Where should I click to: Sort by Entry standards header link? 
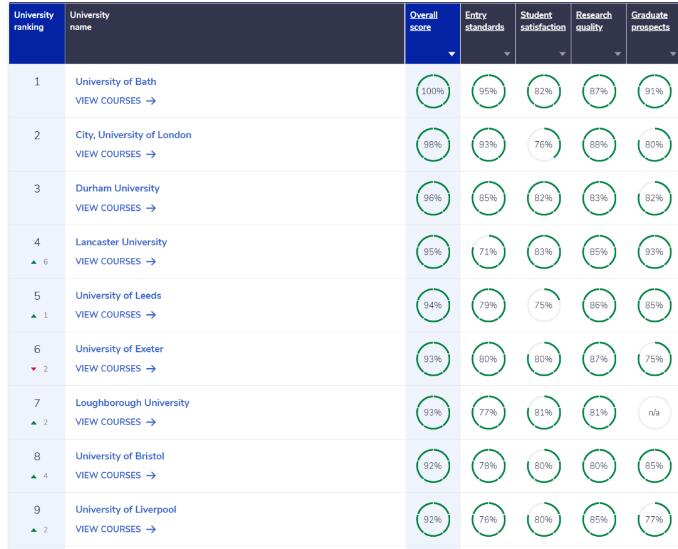click(x=484, y=21)
